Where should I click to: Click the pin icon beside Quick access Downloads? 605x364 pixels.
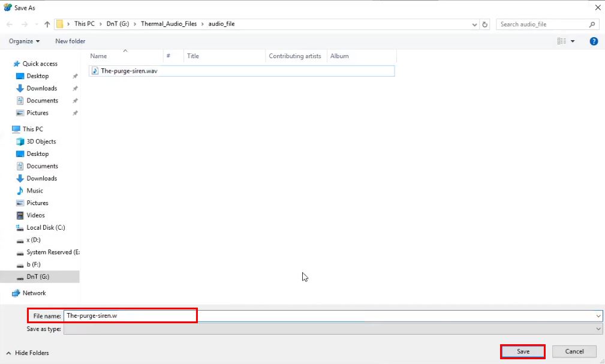[x=75, y=89]
